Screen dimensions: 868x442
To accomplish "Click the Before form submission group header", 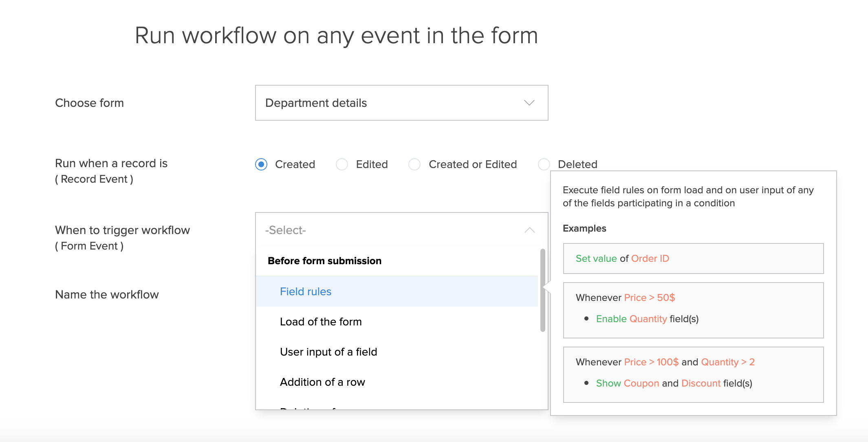I will point(324,261).
